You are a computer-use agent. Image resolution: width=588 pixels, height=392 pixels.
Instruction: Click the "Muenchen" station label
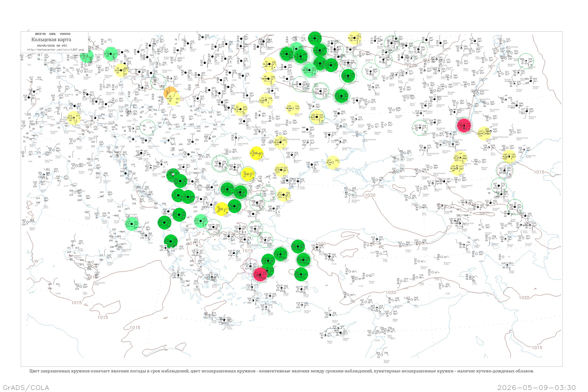click(112, 110)
